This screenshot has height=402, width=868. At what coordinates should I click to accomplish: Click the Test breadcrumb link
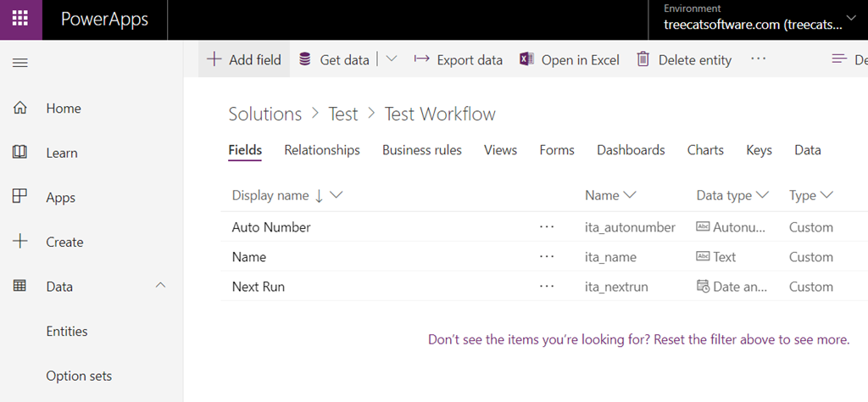click(343, 114)
